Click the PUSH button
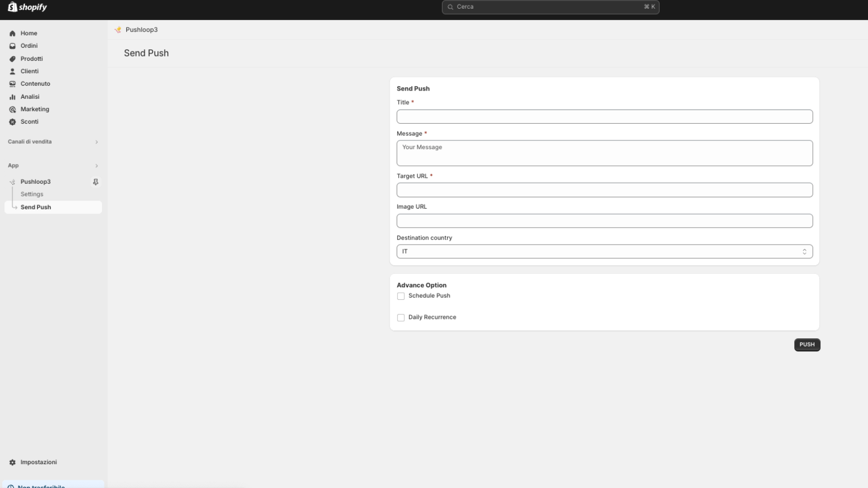 pyautogui.click(x=807, y=345)
